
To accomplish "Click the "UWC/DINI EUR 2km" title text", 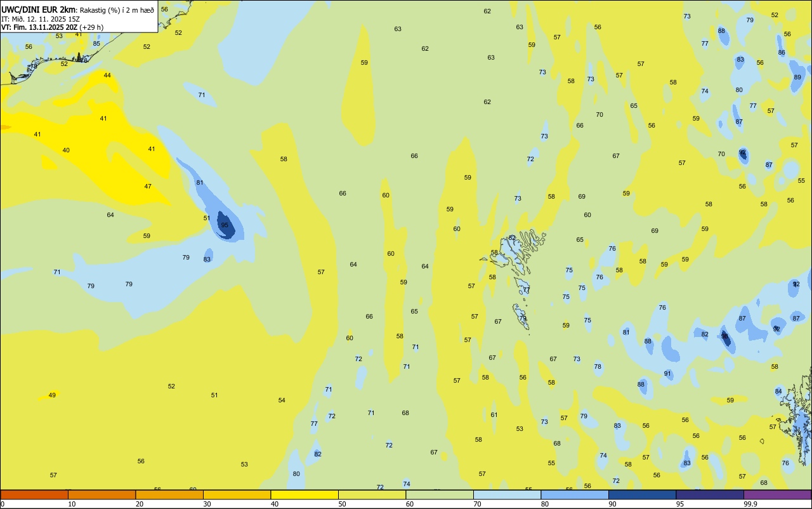I will pos(39,10).
